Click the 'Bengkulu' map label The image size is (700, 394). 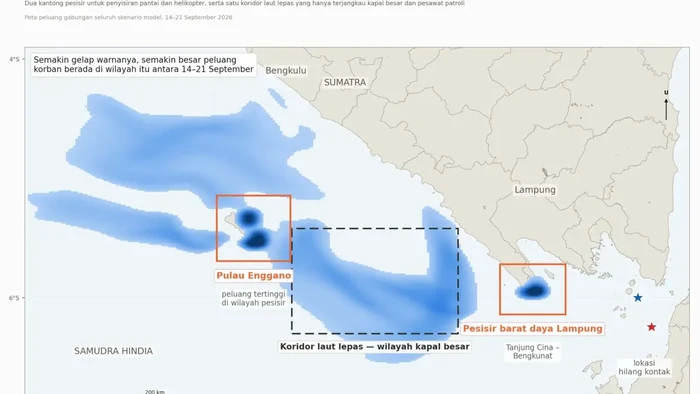click(286, 71)
